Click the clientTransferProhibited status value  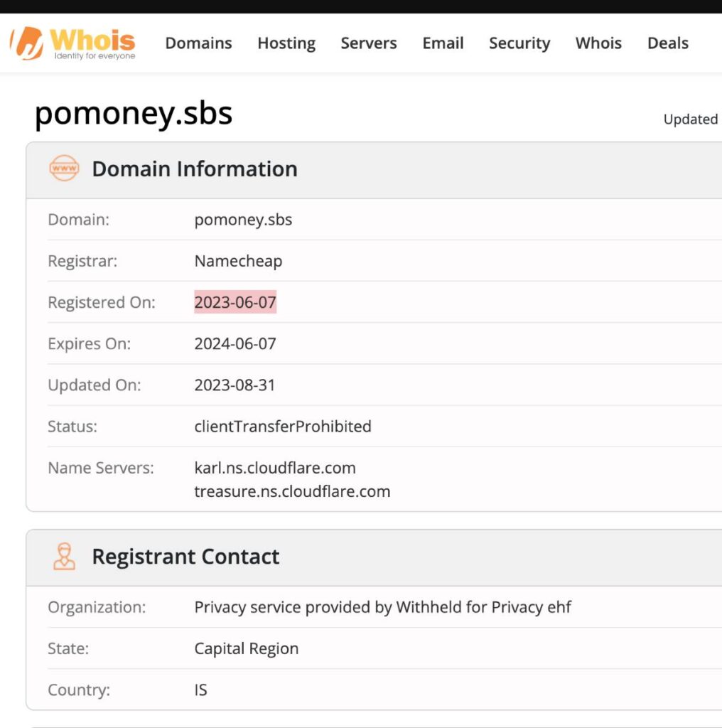283,427
